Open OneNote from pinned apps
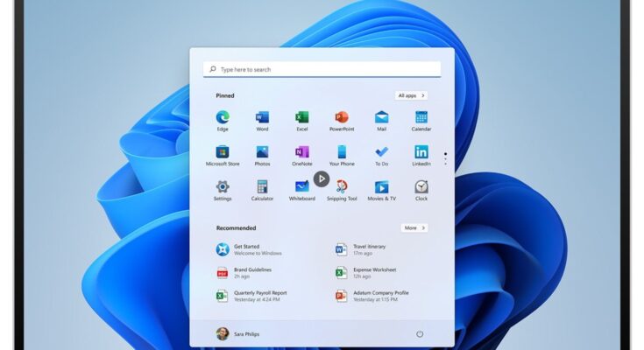Image resolution: width=644 pixels, height=350 pixels. (302, 156)
